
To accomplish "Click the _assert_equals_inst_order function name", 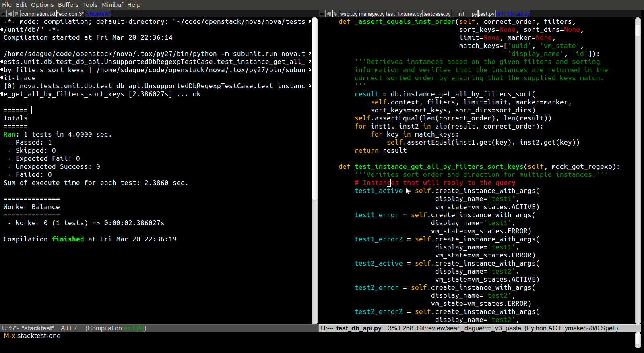I will click(405, 21).
